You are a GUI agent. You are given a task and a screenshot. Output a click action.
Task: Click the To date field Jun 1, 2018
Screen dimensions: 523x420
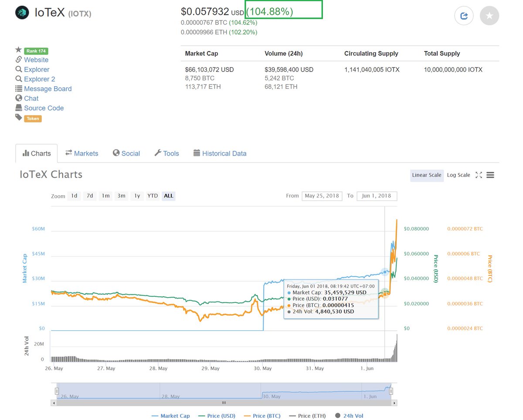377,196
